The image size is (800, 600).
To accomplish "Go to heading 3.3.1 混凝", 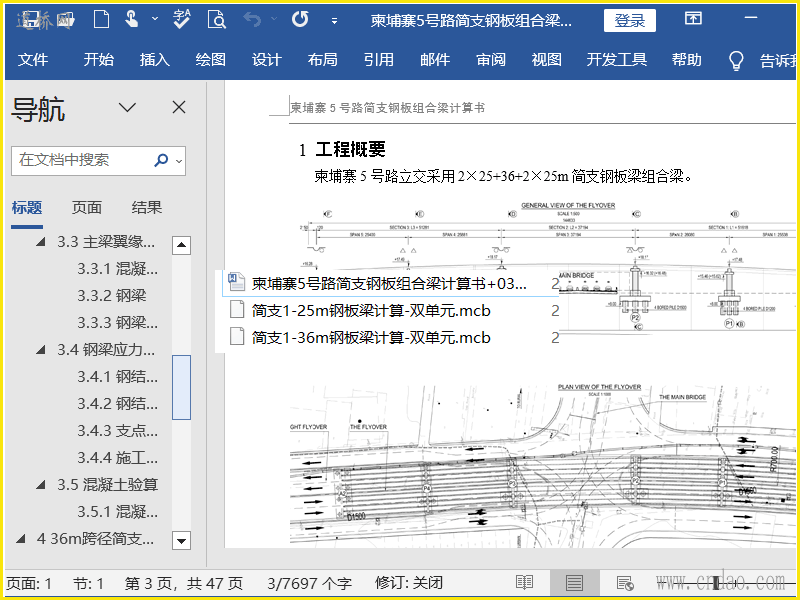I will pos(117,268).
